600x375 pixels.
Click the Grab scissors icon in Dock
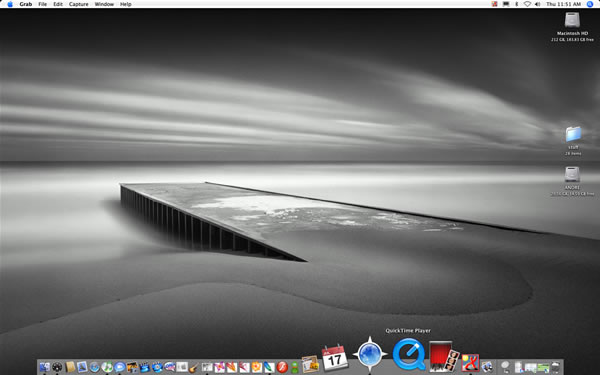tap(487, 367)
